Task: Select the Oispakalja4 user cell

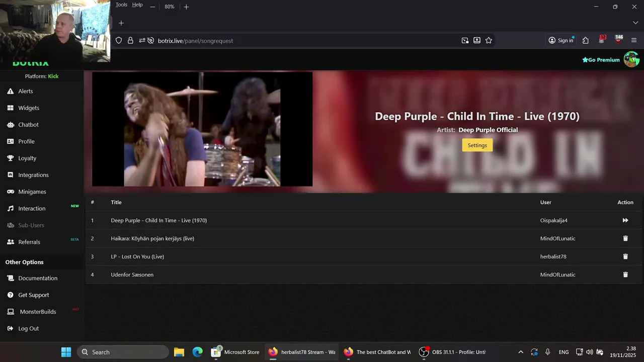Action: (x=553, y=220)
